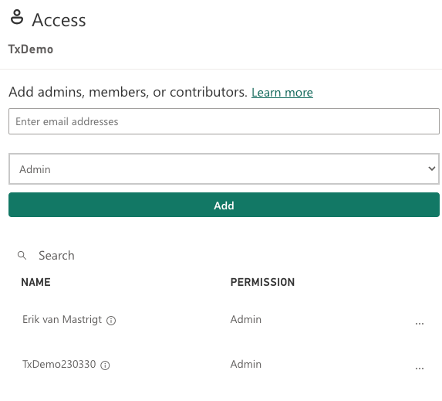Expand the Admin role dropdown
This screenshot has width=442, height=401.
[x=224, y=169]
